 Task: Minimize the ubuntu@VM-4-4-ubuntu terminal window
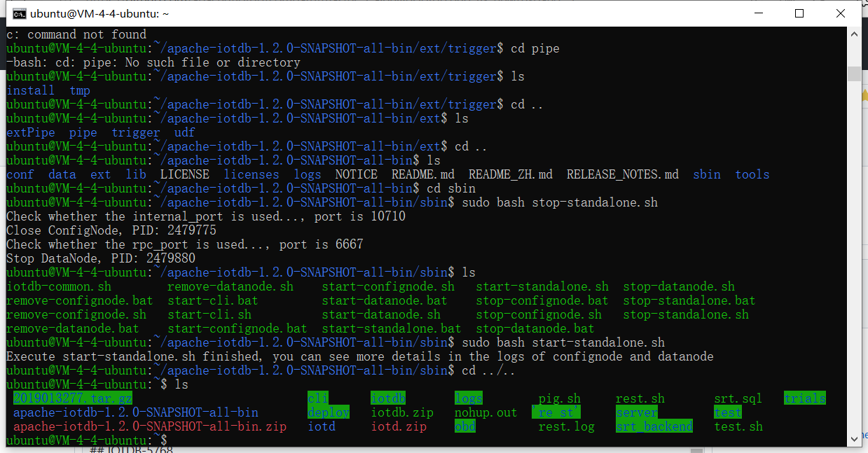pos(759,13)
